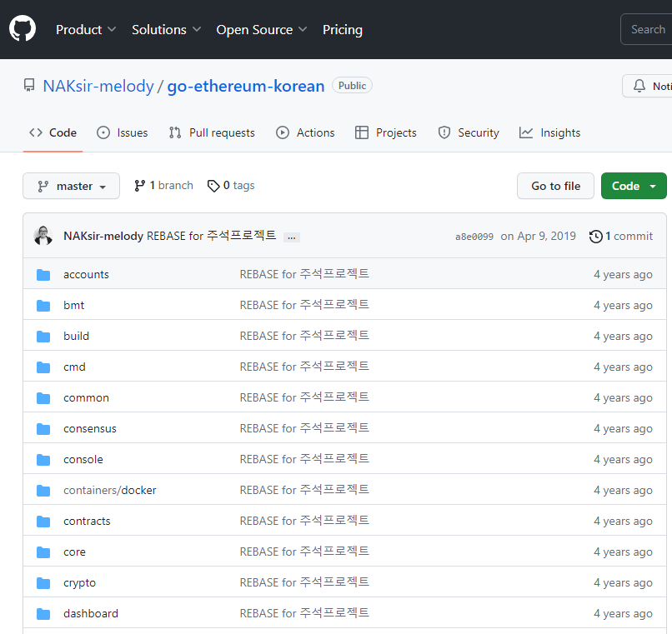This screenshot has width=672, height=634.
Task: Open the console folder name
Action: (x=83, y=460)
